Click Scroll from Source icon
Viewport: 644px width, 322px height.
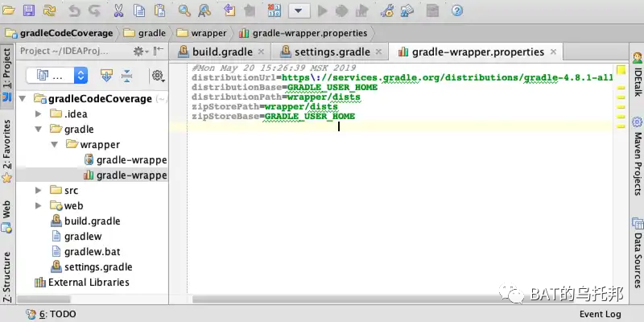coord(106,75)
